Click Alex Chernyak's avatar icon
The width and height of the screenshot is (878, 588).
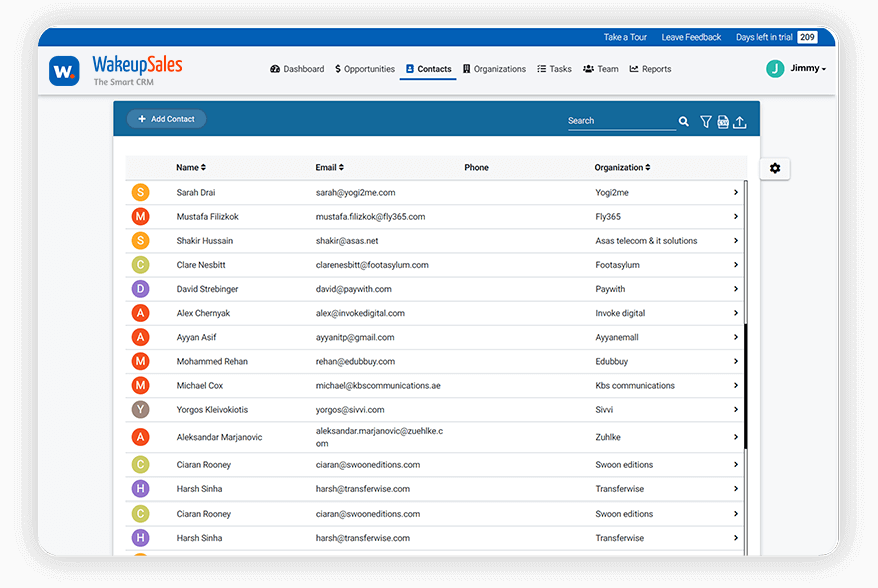click(141, 313)
